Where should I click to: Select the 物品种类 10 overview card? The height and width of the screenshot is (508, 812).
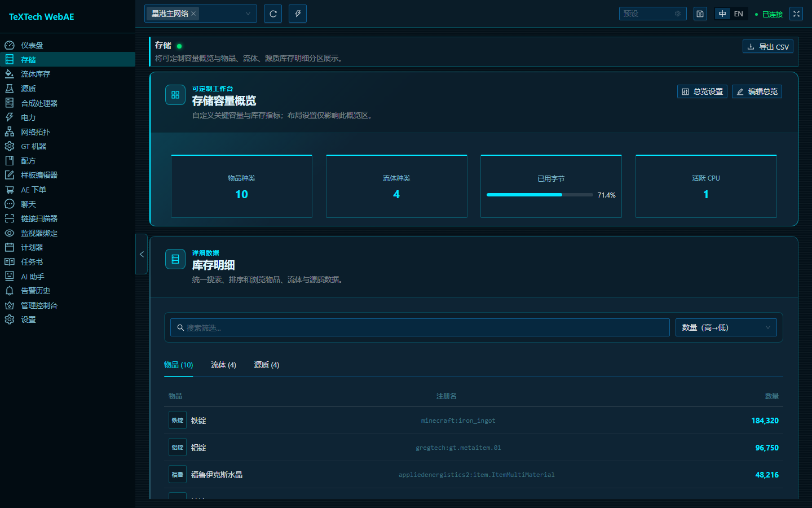pos(241,186)
